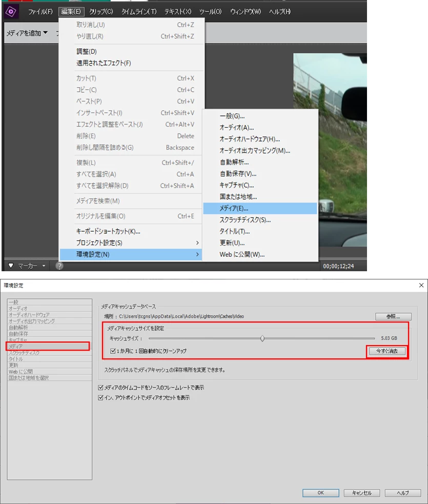Open the クリップ(C) menu
This screenshot has width=428, height=504.
point(101,12)
